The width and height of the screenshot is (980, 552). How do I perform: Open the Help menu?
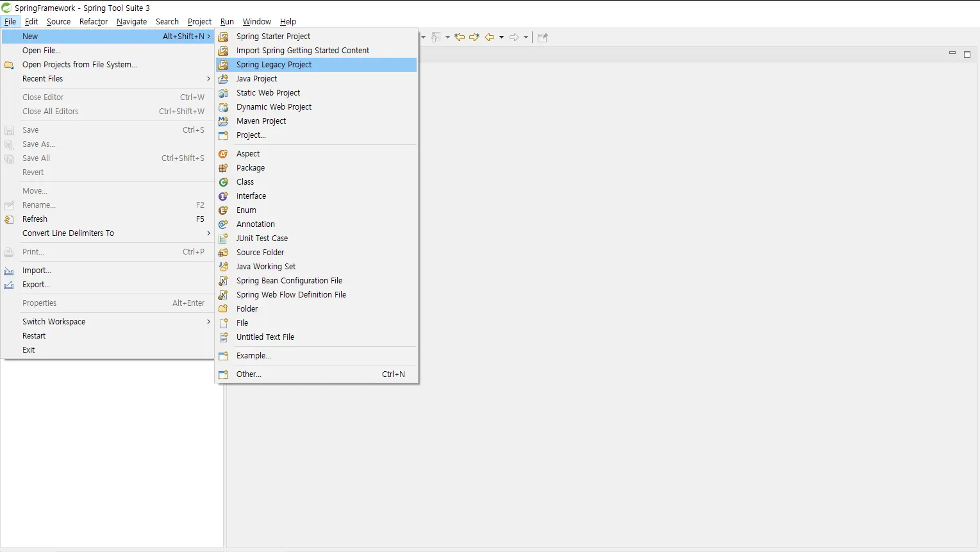click(288, 22)
